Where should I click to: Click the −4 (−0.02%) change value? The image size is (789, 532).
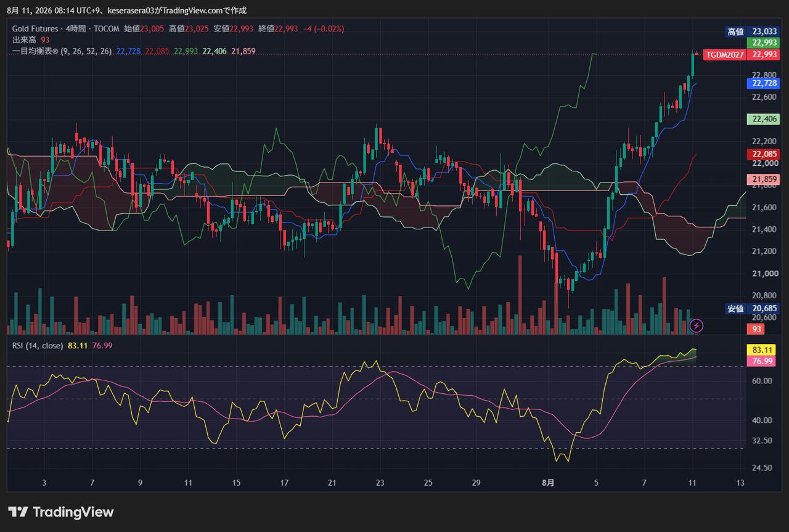[x=324, y=29]
